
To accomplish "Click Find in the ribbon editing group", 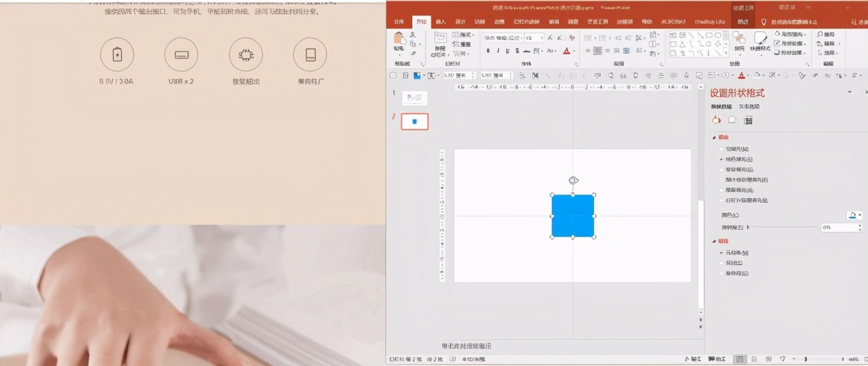I will click(827, 34).
